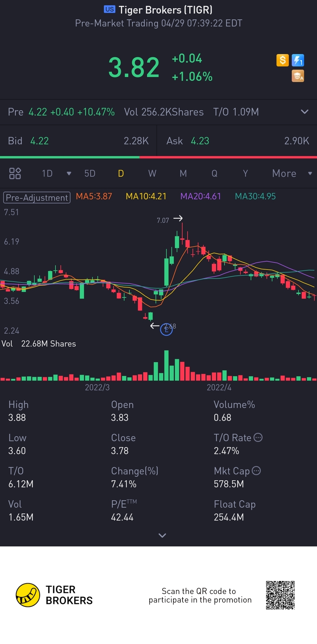Tap the T/O Rate 2.47% value
This screenshot has height=644, width=317.
[226, 451]
